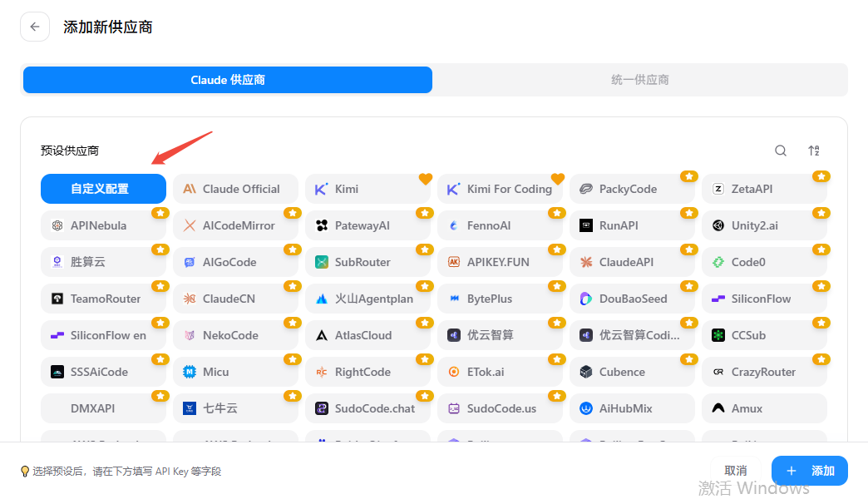Choose the CrazyRouter provider

pyautogui.click(x=764, y=372)
